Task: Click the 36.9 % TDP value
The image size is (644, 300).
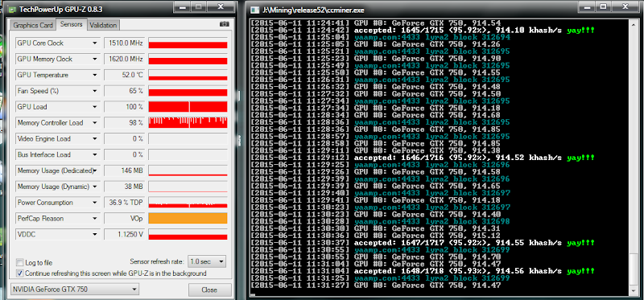Action: point(125,203)
